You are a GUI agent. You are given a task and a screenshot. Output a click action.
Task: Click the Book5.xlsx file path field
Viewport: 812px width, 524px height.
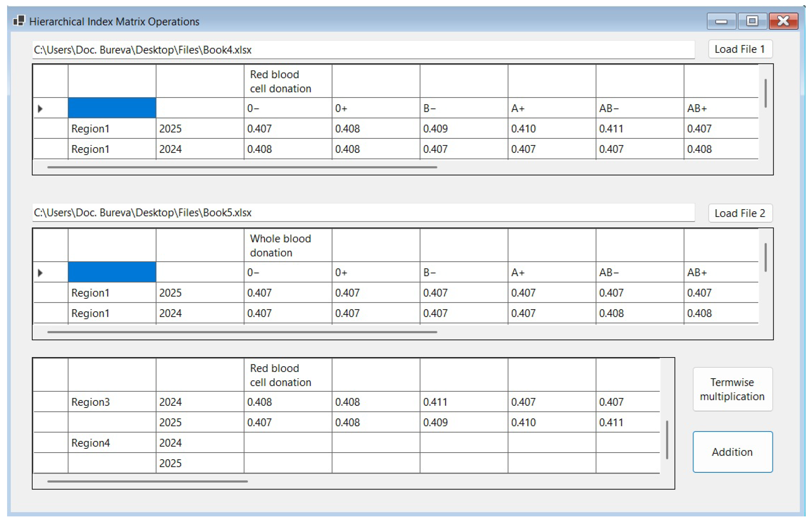363,213
